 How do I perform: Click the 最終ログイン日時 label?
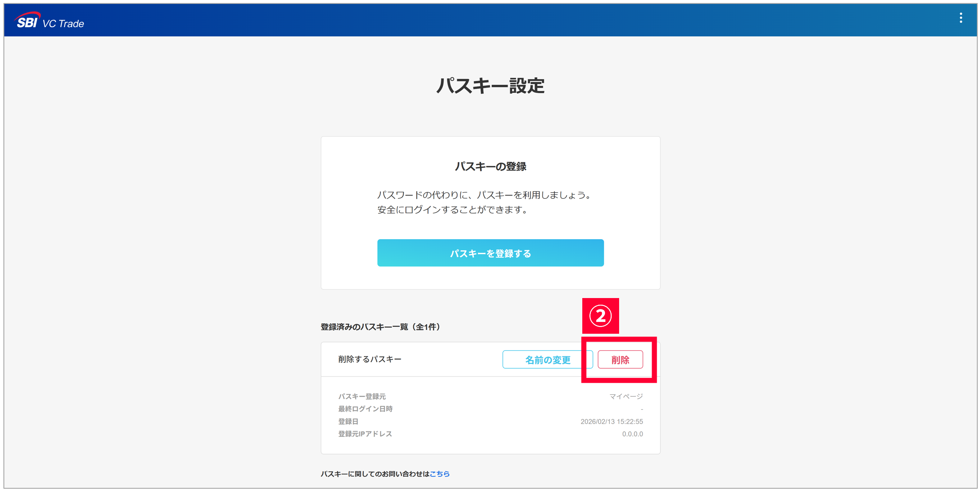pyautogui.click(x=365, y=409)
